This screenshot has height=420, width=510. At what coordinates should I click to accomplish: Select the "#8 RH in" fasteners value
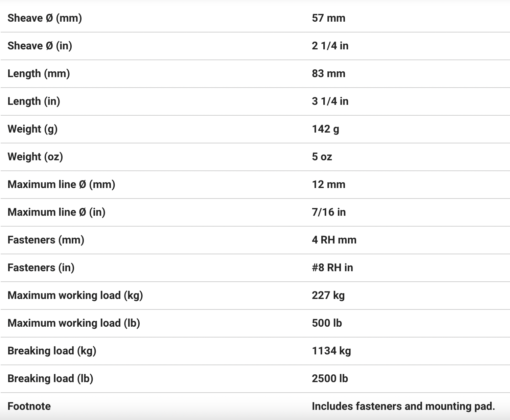332,267
